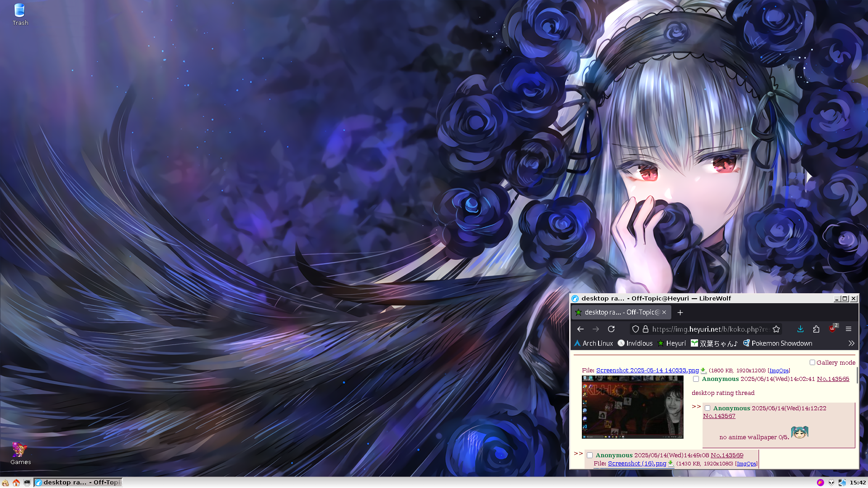Click the site security padlock icon

[646, 329]
